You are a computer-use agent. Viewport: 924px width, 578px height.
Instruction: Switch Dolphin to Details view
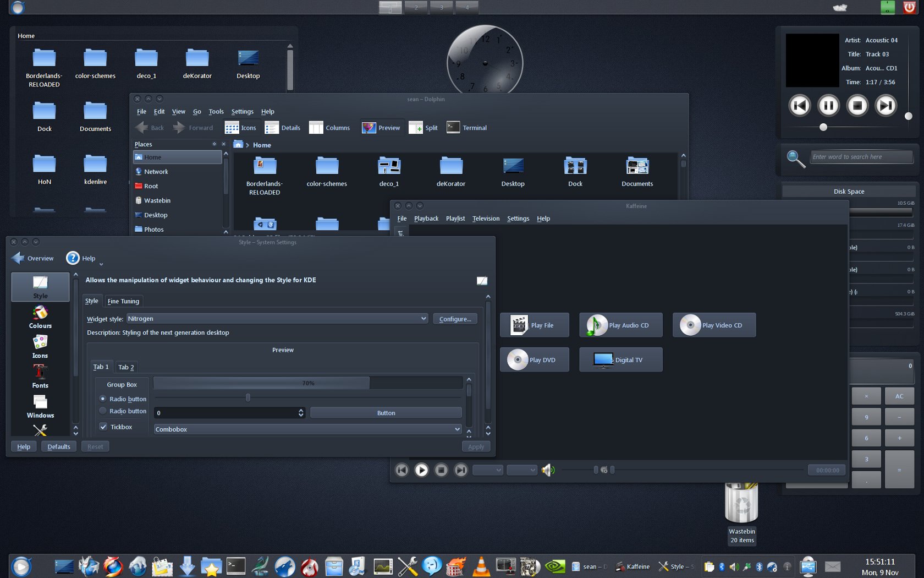(x=283, y=128)
